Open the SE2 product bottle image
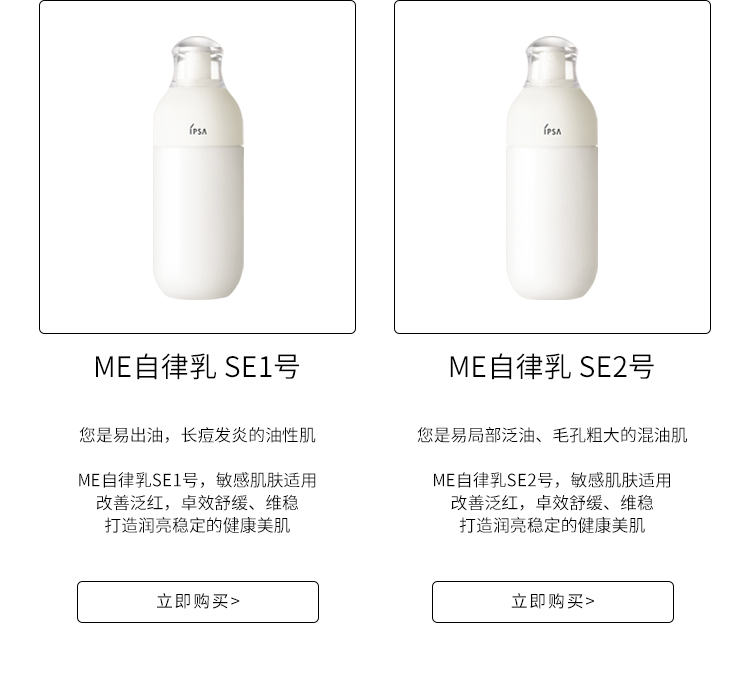This screenshot has height=673, width=750. 552,167
